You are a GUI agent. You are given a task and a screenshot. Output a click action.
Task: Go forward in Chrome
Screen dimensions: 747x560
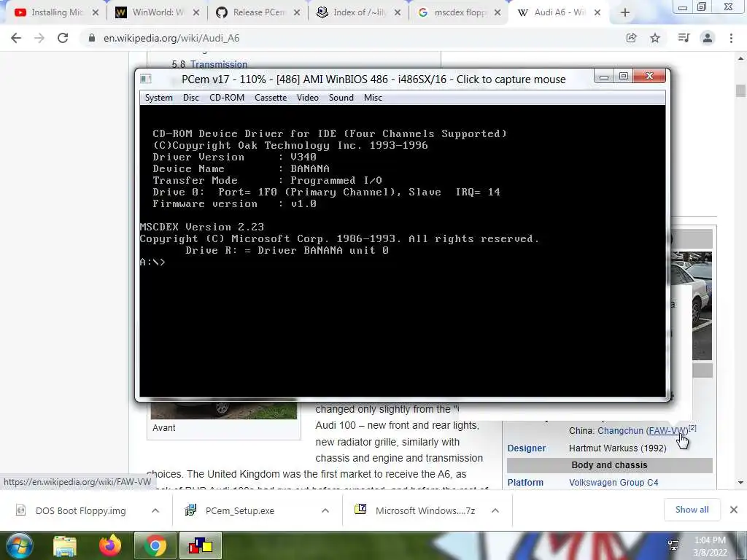click(x=39, y=38)
